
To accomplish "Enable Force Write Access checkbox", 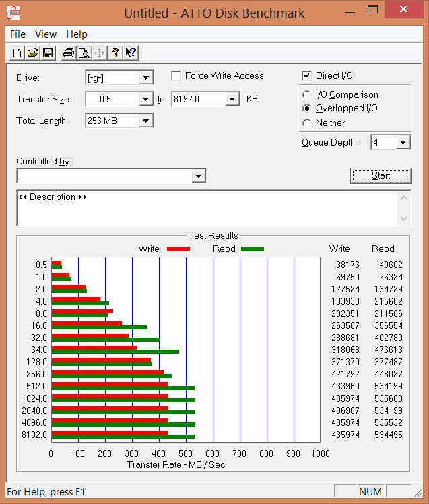I will (176, 76).
